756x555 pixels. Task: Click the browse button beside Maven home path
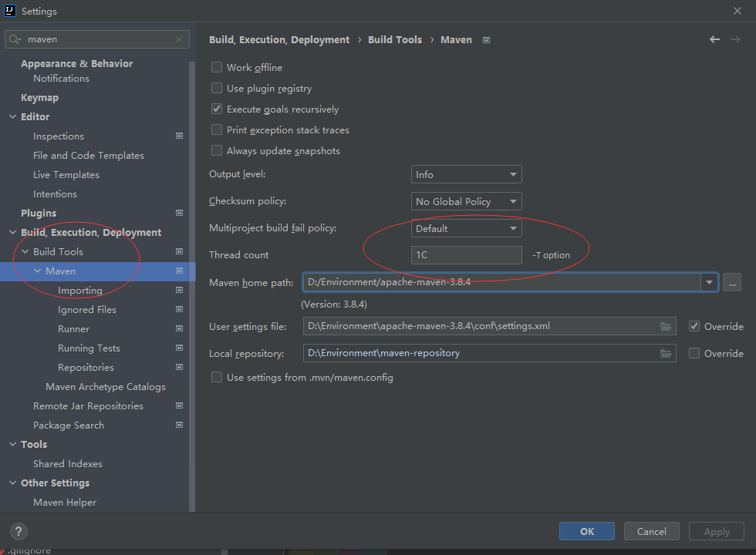732,282
